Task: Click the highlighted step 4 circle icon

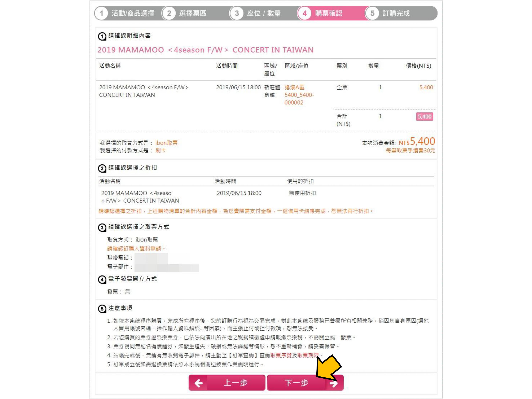Action: (x=305, y=13)
